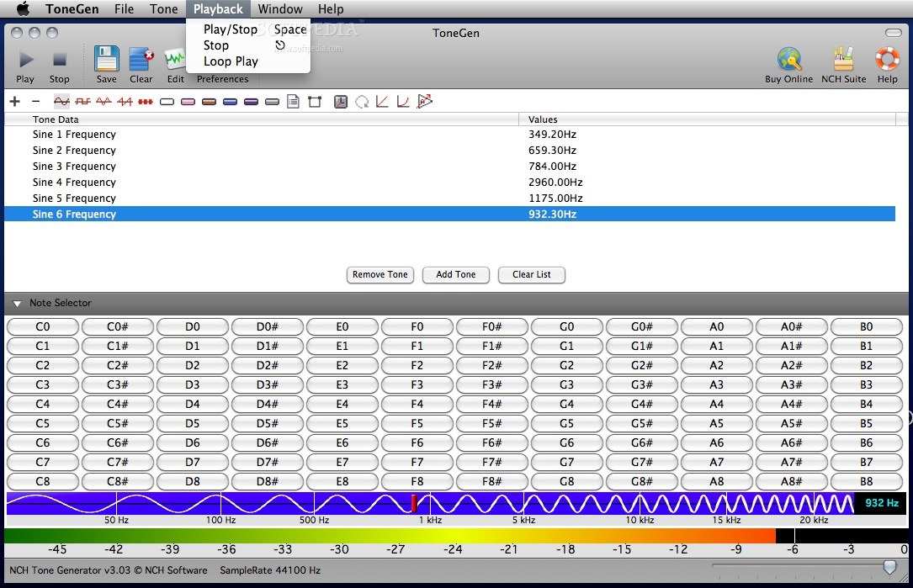This screenshot has height=588, width=913.
Task: Toggle Loop Play in the Playback menu
Action: click(x=230, y=61)
